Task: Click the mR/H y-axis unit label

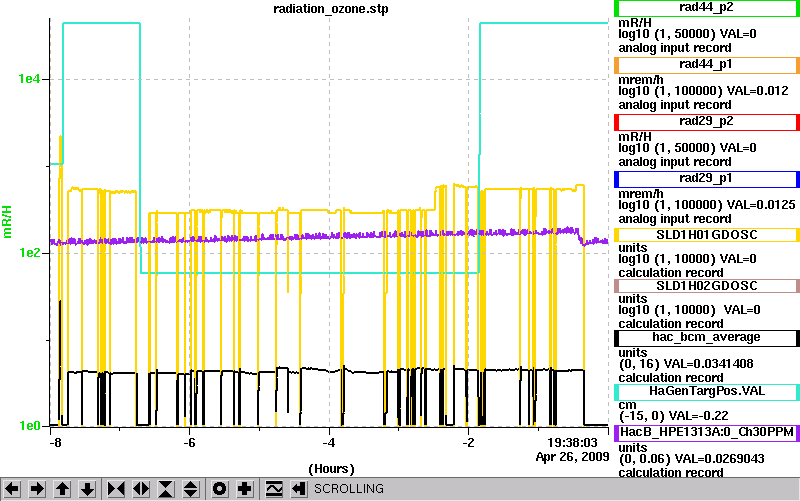Action: [x=7, y=222]
